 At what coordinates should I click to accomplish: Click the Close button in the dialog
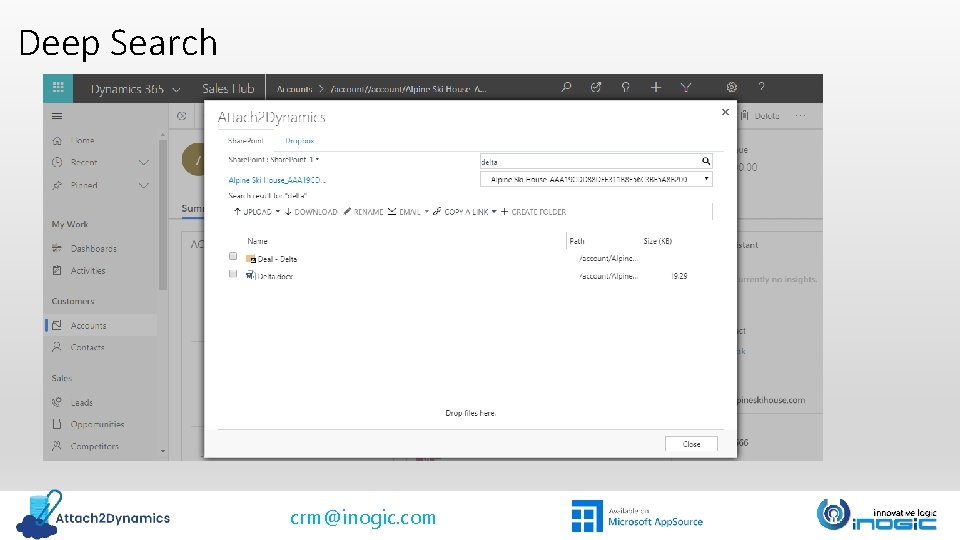click(691, 444)
